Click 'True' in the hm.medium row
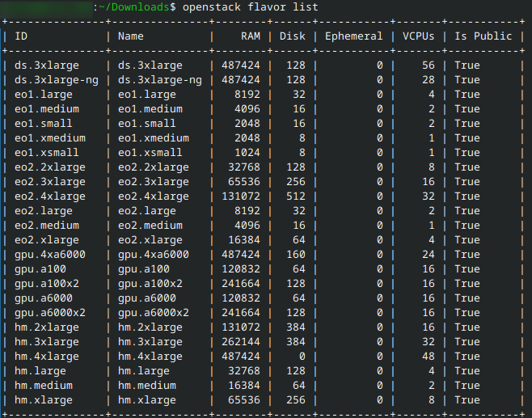The height and width of the screenshot is (418, 532). pos(467,386)
